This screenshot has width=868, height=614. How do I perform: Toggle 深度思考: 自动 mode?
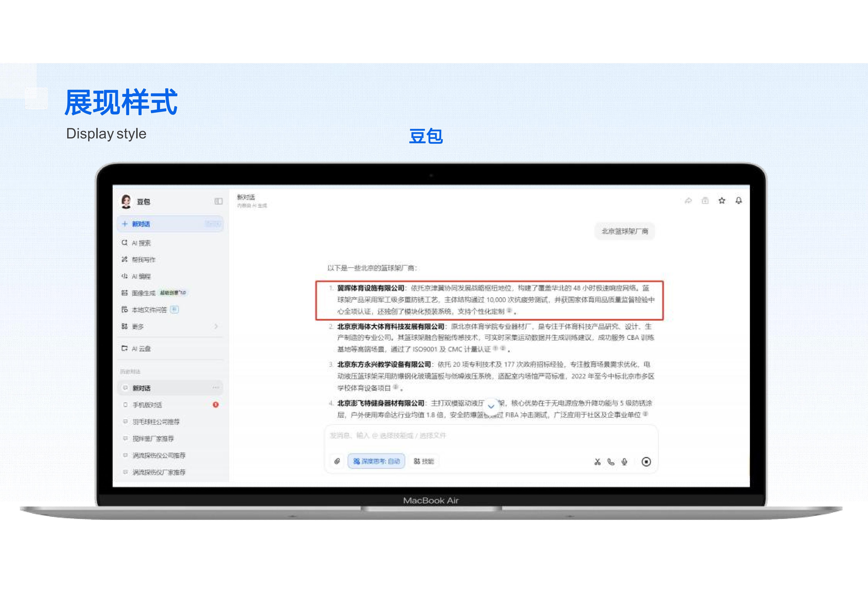coord(376,461)
